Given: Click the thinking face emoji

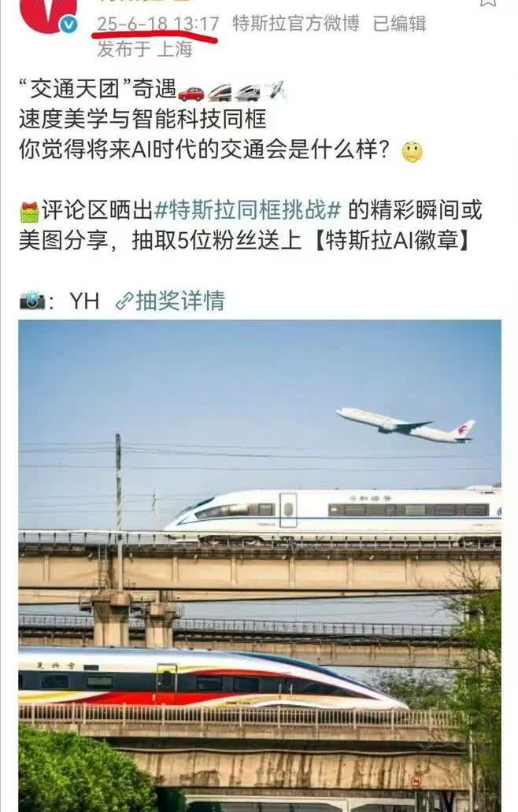Looking at the screenshot, I should pyautogui.click(x=413, y=152).
